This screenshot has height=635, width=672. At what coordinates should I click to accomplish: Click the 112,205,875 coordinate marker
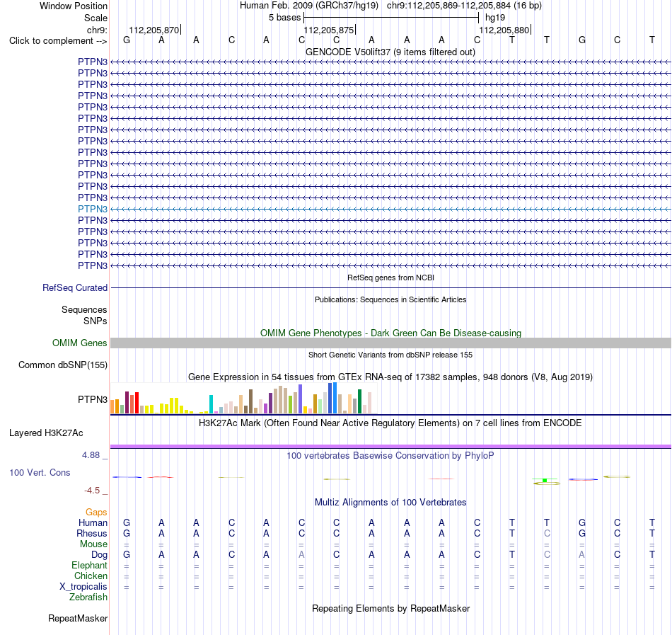point(329,30)
